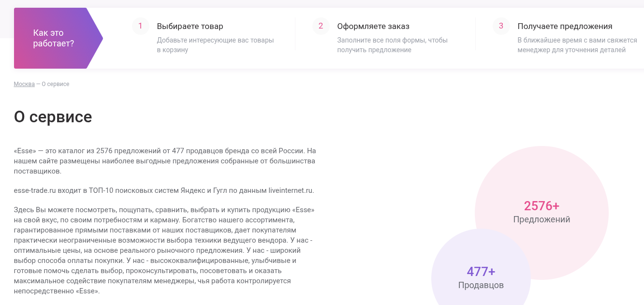Click the "О сервисе" page heading

tap(53, 117)
